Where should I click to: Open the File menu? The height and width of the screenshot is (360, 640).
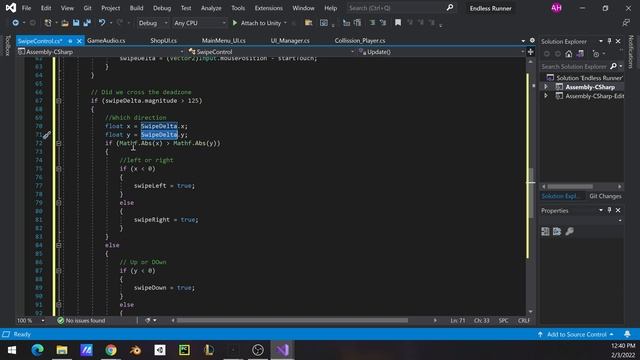point(26,8)
